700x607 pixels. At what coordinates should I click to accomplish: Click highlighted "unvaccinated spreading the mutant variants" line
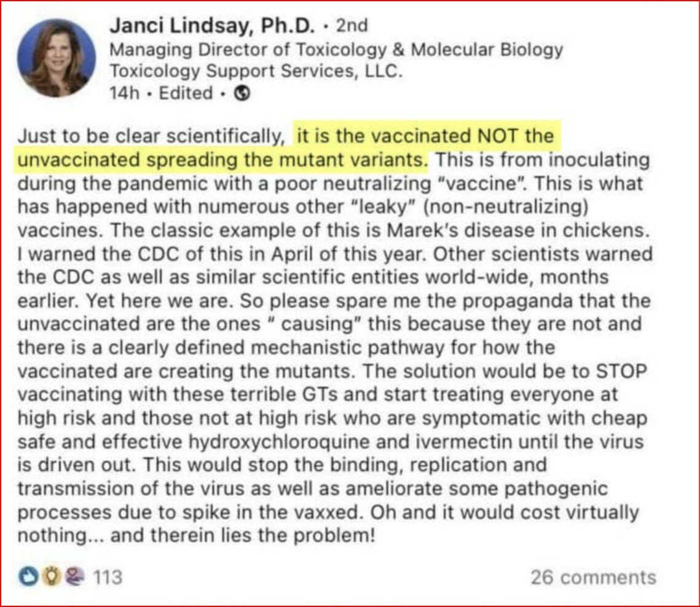pyautogui.click(x=222, y=159)
